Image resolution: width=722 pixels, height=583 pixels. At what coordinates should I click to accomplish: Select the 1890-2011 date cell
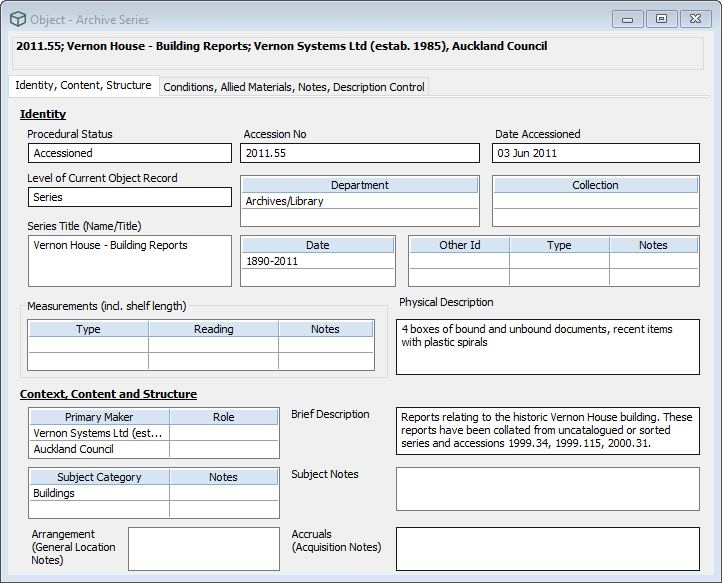tap(318, 261)
